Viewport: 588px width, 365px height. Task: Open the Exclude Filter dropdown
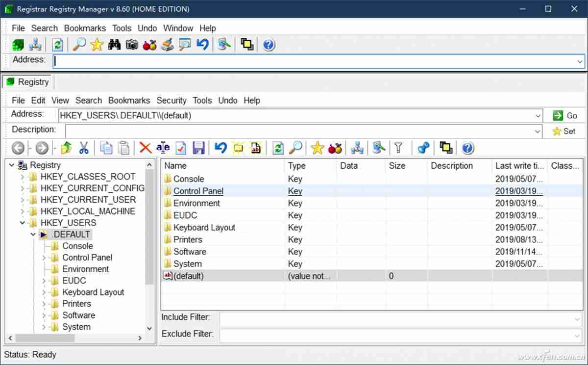tap(577, 336)
